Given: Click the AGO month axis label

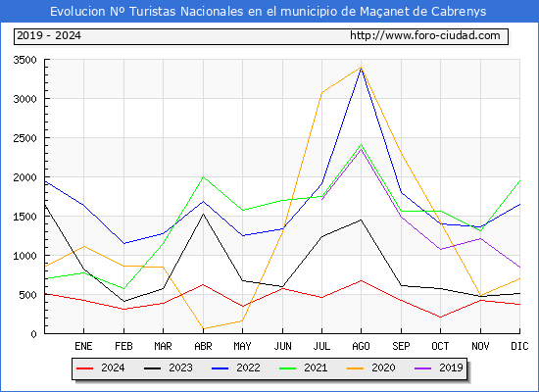Looking at the screenshot, I should 361,346.
